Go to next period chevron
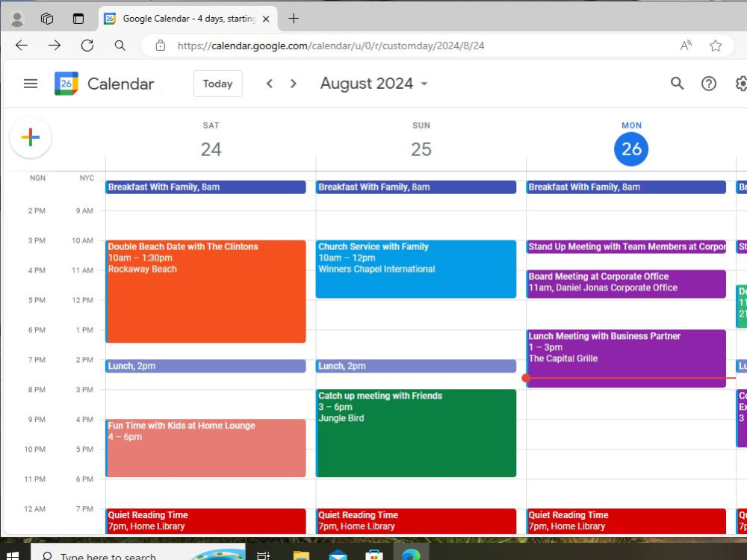747x560 pixels. point(294,84)
